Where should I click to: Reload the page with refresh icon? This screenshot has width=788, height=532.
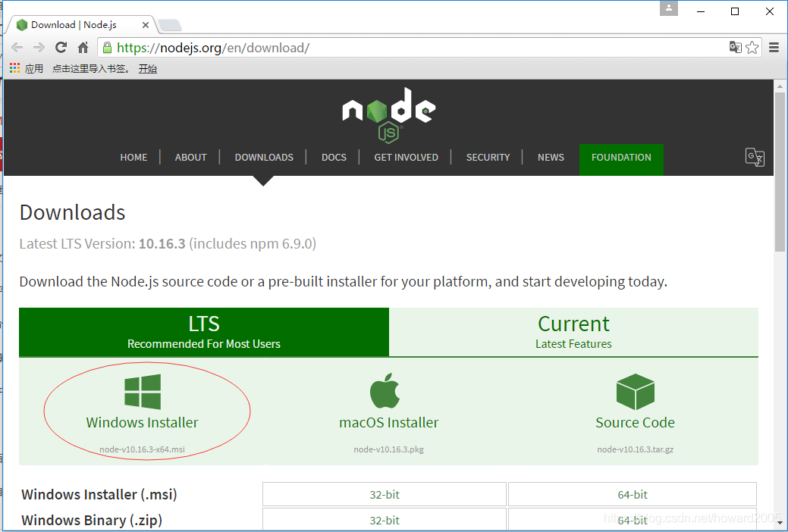point(61,47)
